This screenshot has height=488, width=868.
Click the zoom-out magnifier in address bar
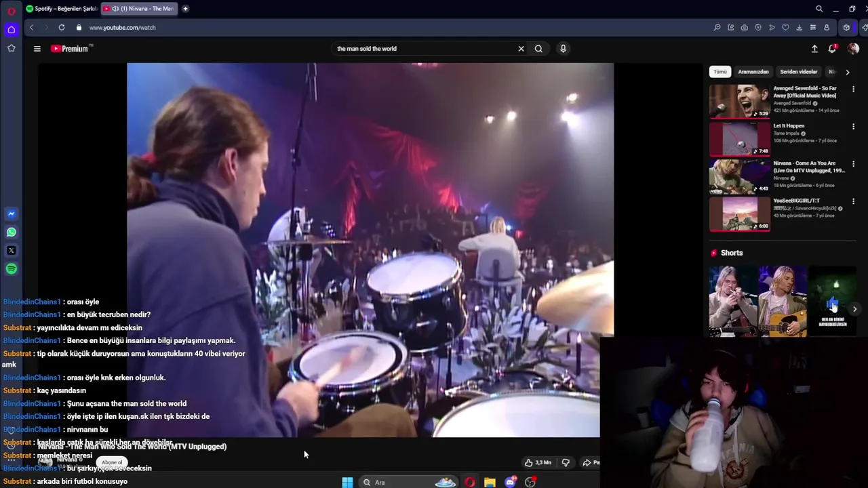point(717,28)
